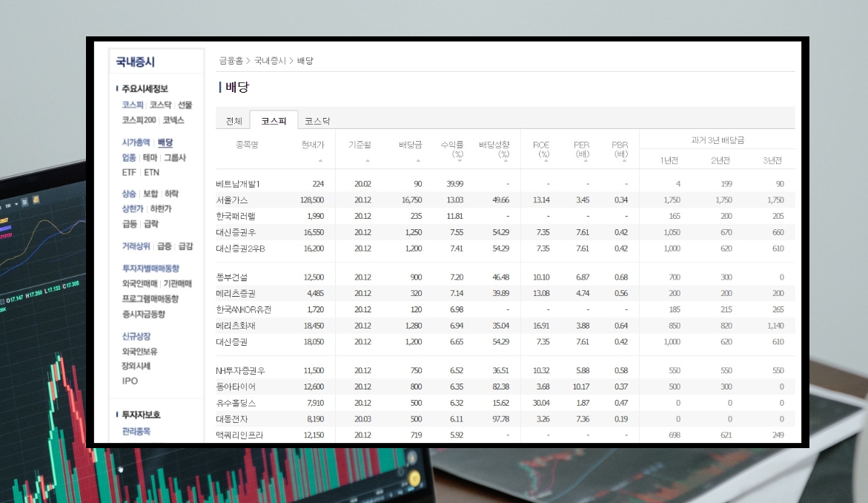Open stock 대동전자
Screen dimensions: 868x503
[232, 419]
